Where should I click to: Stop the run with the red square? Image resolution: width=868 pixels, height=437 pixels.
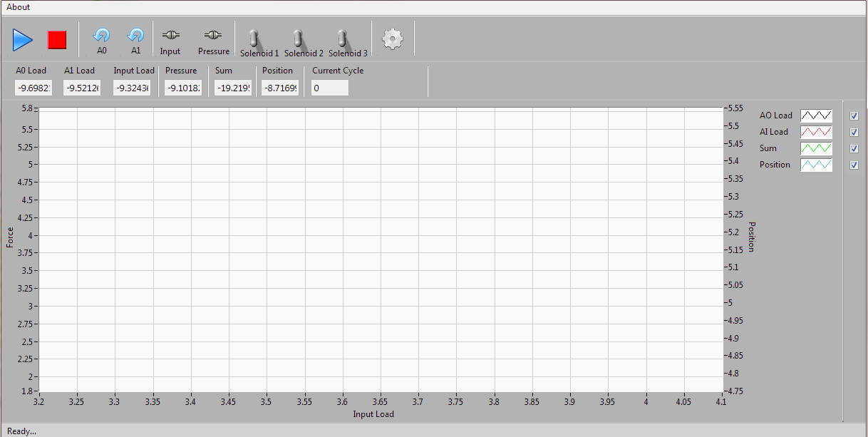tap(57, 40)
